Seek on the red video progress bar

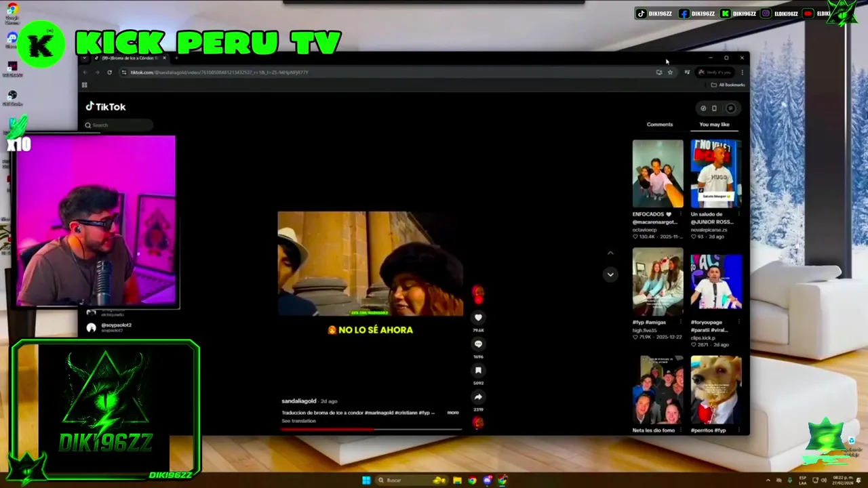(371, 429)
